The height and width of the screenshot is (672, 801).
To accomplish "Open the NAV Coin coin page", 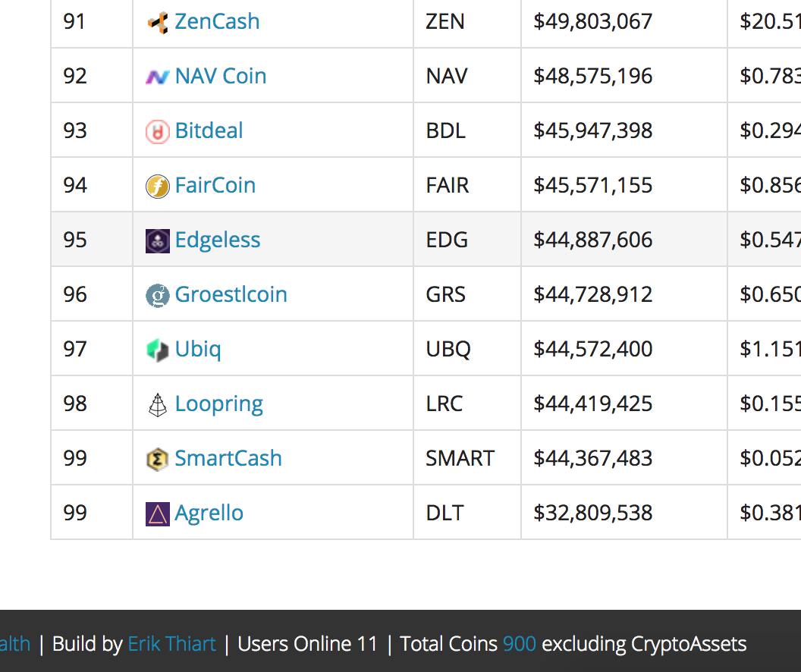I will [220, 76].
